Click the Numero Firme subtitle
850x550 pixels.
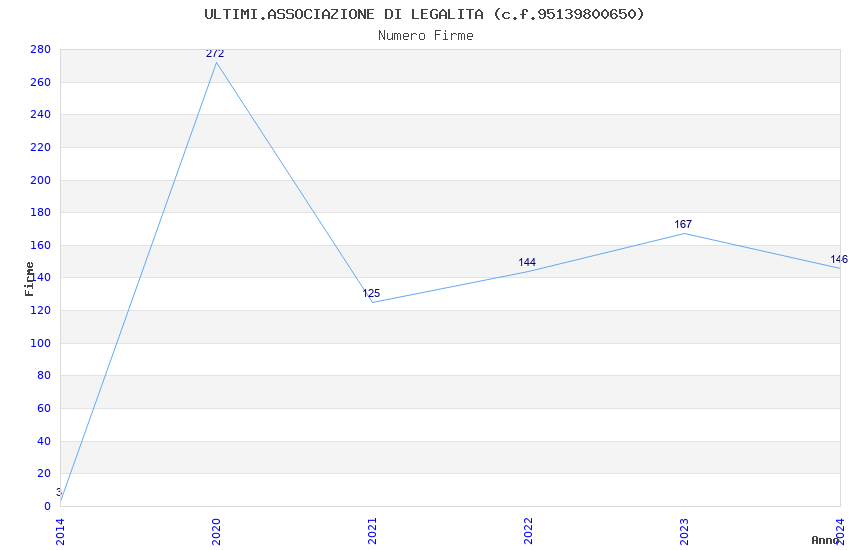click(x=426, y=36)
